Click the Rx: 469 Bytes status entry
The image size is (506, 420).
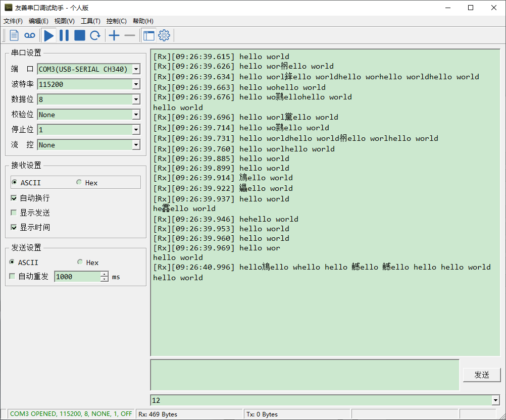click(158, 414)
